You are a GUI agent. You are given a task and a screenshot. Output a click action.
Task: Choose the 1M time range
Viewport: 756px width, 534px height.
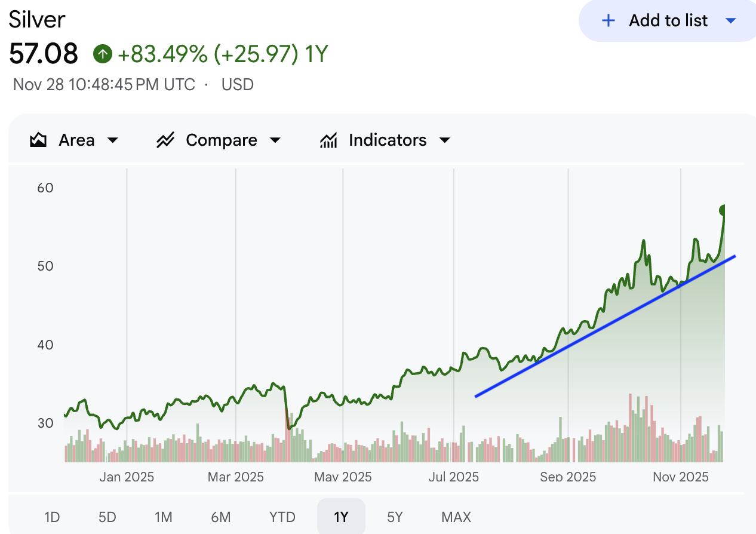[163, 517]
